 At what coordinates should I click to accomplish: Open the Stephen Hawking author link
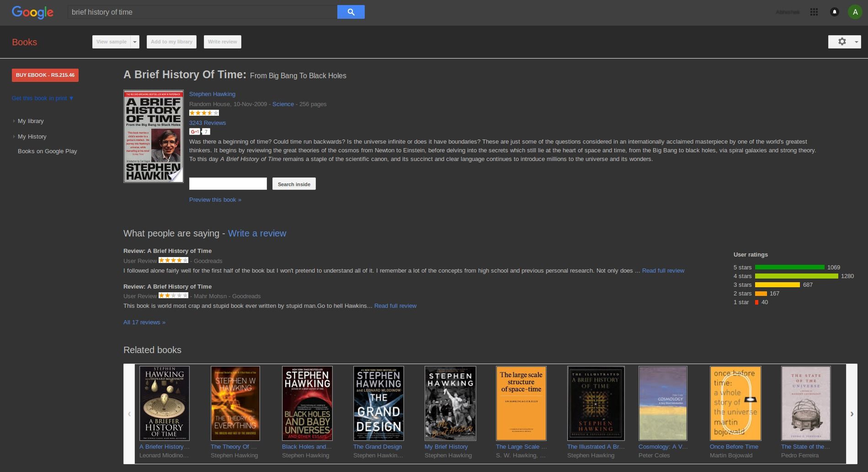212,94
